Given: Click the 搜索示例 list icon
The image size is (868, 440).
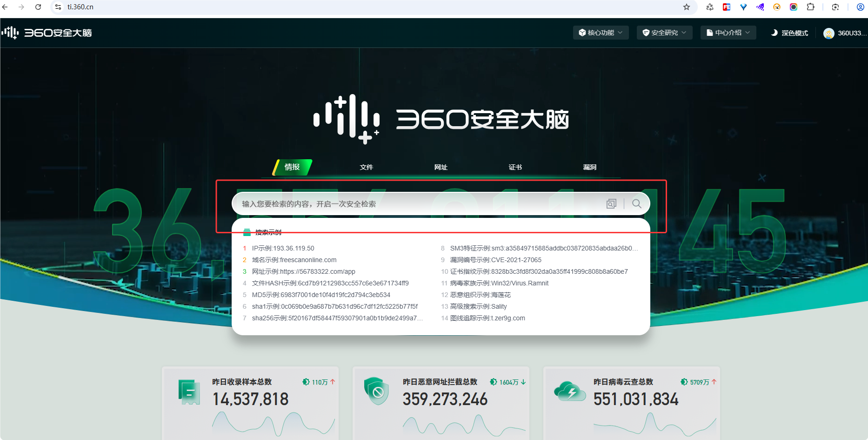Looking at the screenshot, I should pos(247,232).
